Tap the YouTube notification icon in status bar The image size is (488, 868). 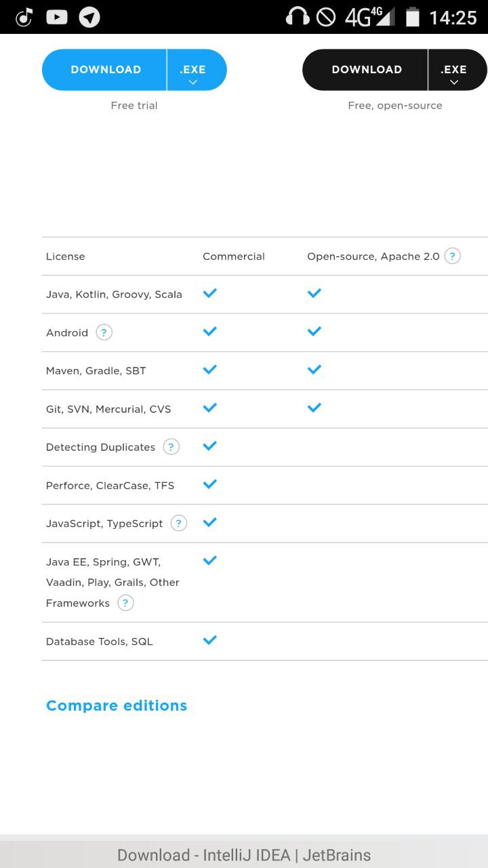[x=56, y=17]
